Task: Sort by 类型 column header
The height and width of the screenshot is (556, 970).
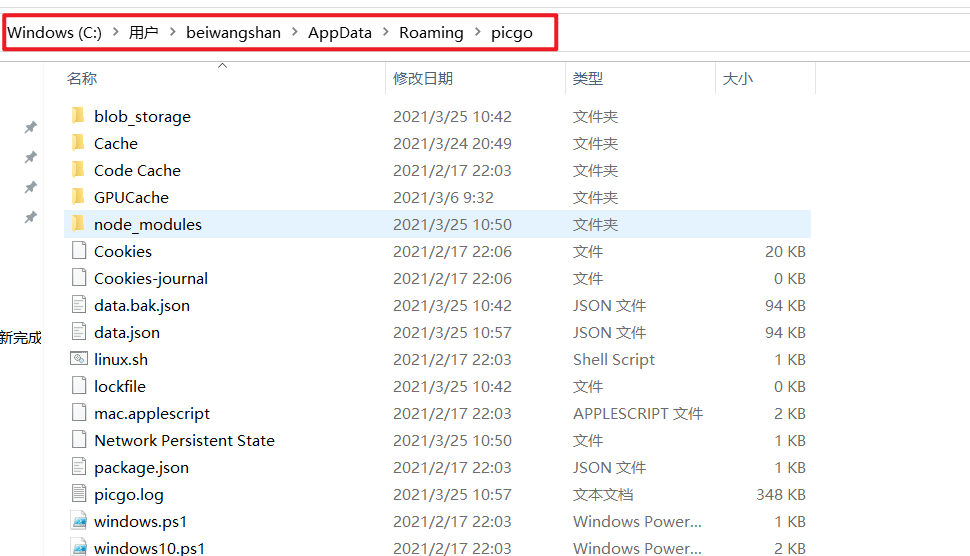Action: (x=588, y=79)
